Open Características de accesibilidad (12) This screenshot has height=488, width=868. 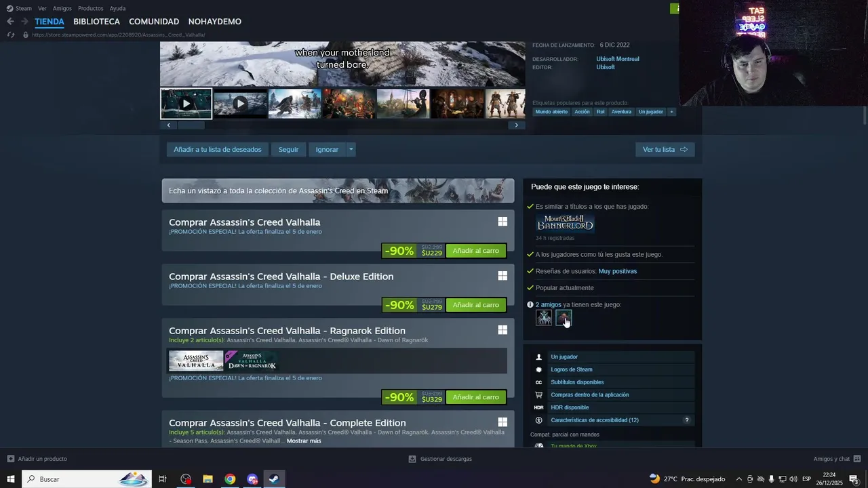595,420
